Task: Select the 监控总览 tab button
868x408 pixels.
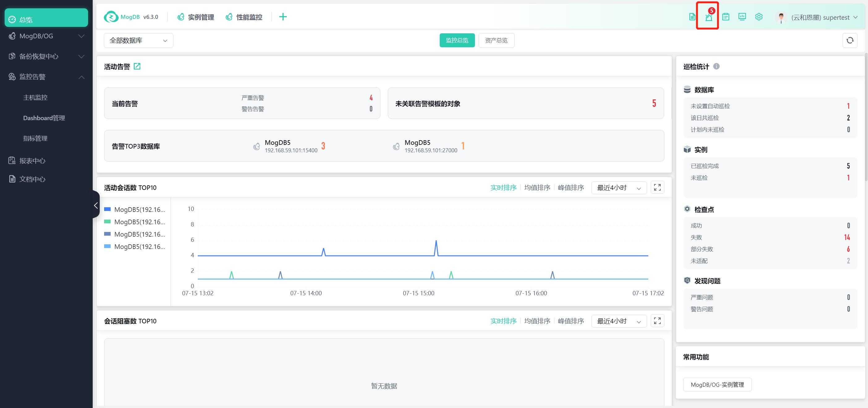Action: click(x=457, y=40)
